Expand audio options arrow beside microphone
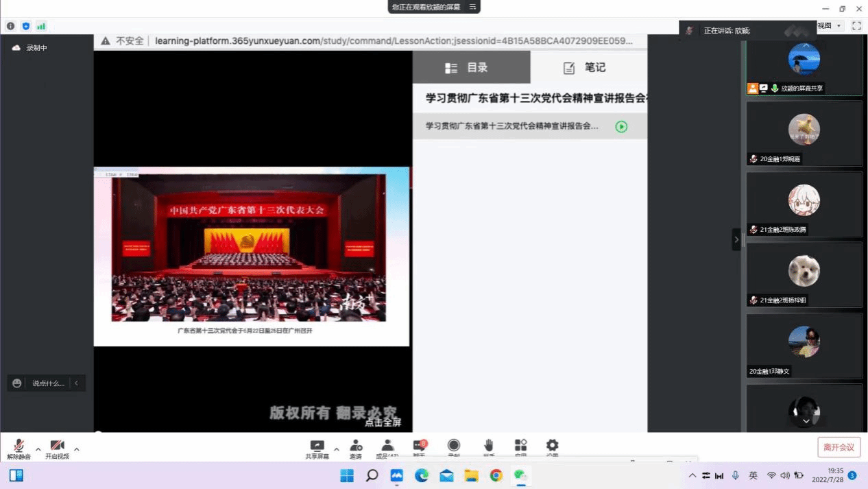Image resolution: width=868 pixels, height=489 pixels. (x=38, y=450)
